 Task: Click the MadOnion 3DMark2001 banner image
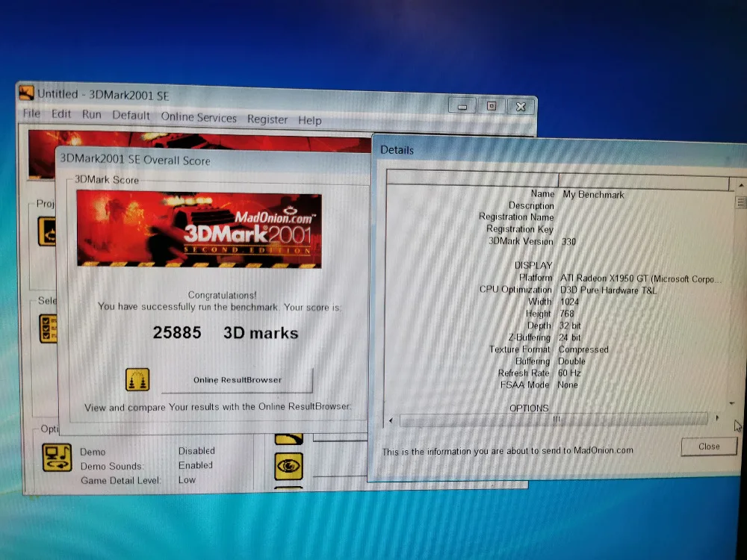click(199, 228)
